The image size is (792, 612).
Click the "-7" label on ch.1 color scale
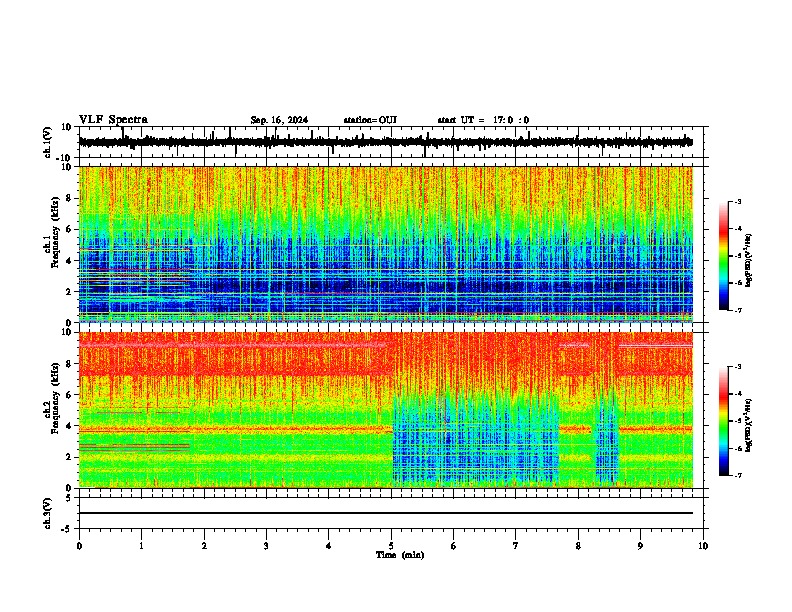point(738,310)
